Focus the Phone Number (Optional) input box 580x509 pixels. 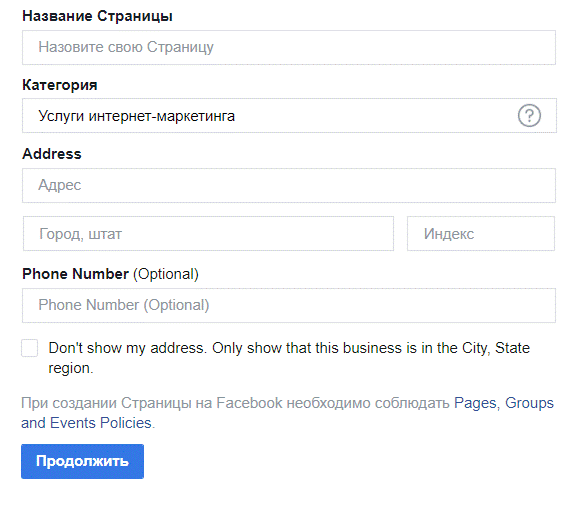tap(289, 306)
